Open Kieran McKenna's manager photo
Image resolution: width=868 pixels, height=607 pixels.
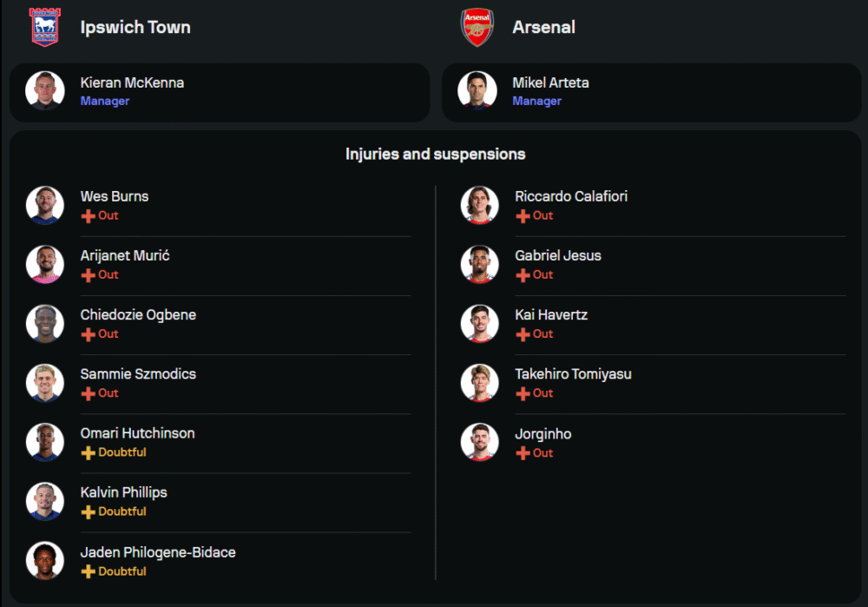click(x=44, y=90)
